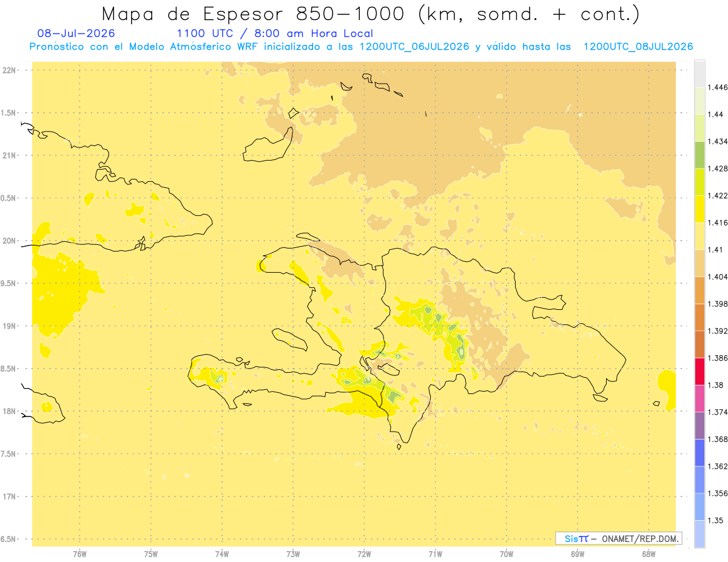Click legend value '1.428'
The height and width of the screenshot is (562, 728).
(x=717, y=169)
